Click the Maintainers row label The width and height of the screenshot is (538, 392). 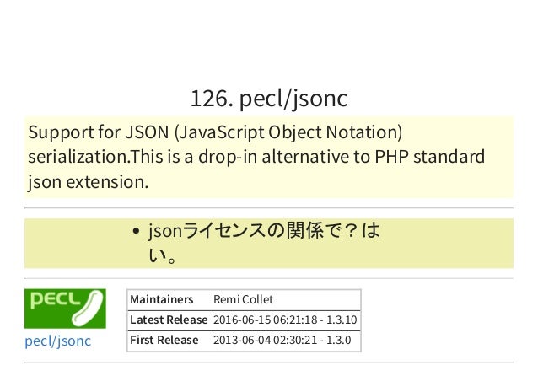pos(162,299)
